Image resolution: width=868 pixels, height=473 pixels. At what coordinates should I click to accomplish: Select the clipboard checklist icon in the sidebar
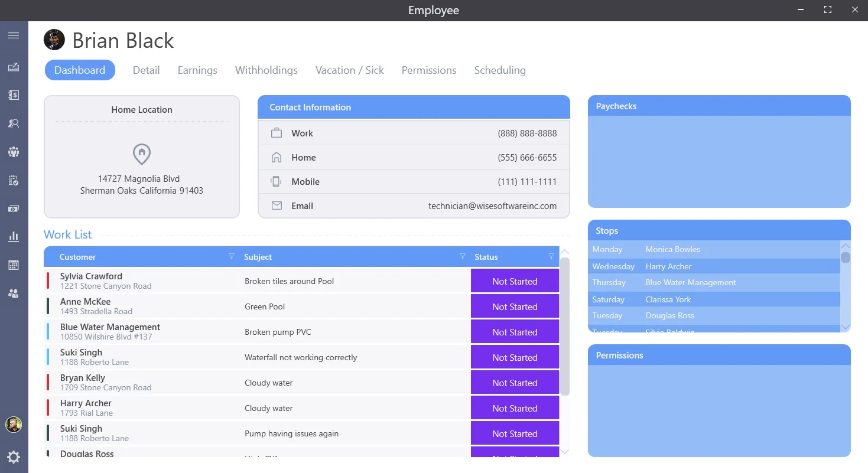tap(14, 180)
